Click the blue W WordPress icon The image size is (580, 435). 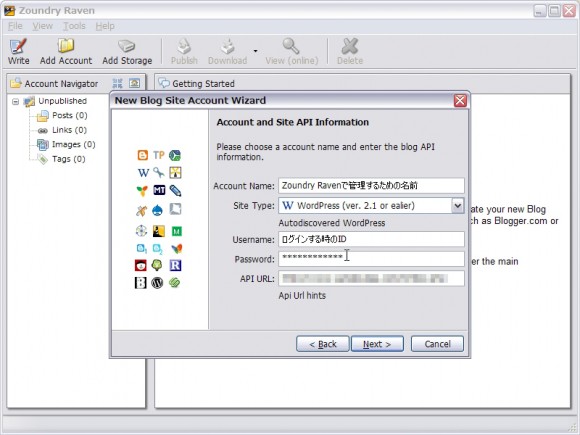143,172
